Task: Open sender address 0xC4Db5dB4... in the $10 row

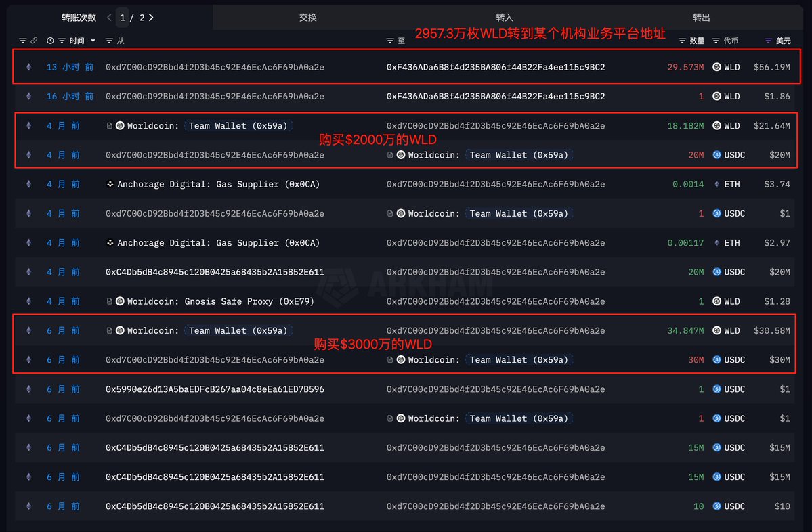Action: coord(215,506)
